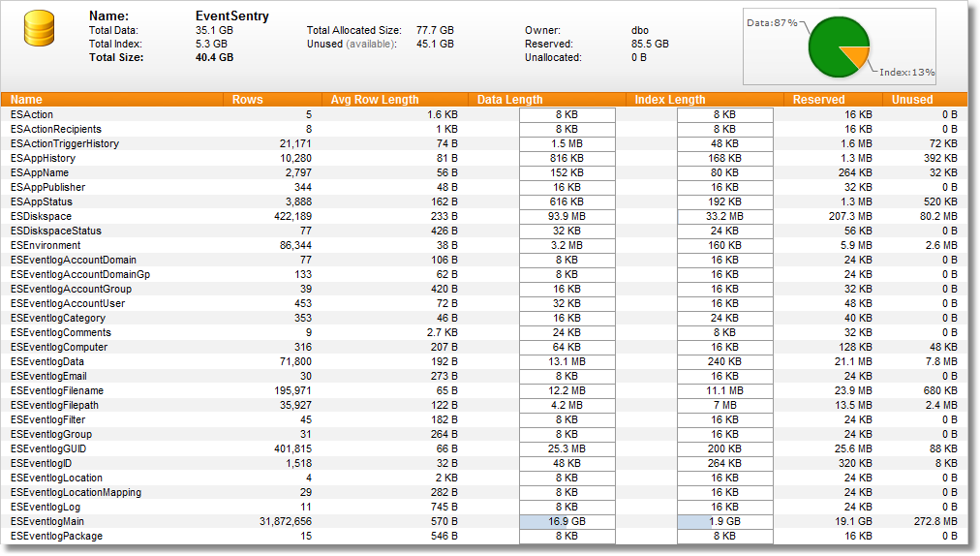This screenshot has height=556, width=980.
Task: Select the ESEventlogGroup table name
Action: click(x=50, y=434)
